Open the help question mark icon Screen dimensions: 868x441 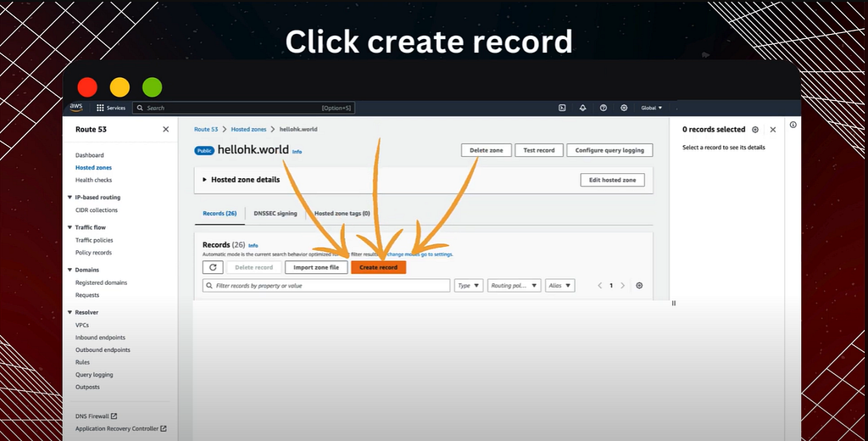click(604, 108)
